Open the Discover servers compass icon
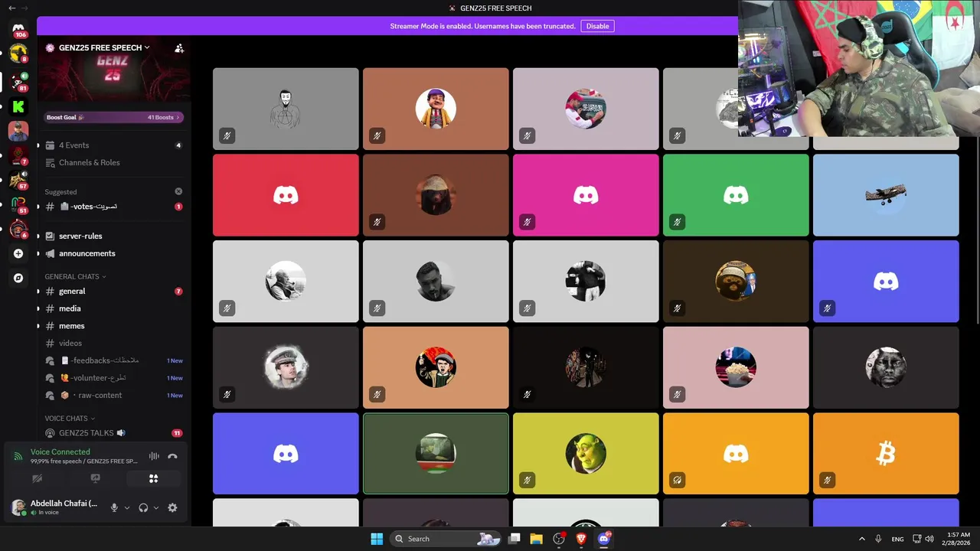Screen dimensions: 980x551 [18, 278]
